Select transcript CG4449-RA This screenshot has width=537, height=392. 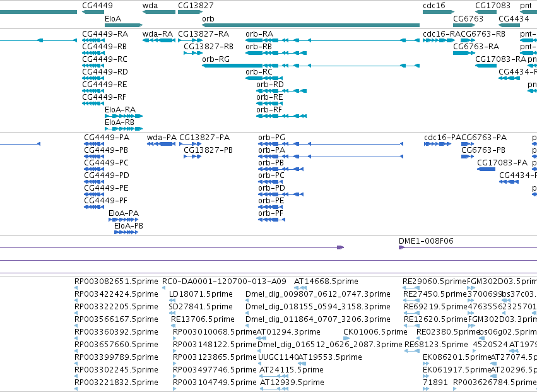[93, 40]
